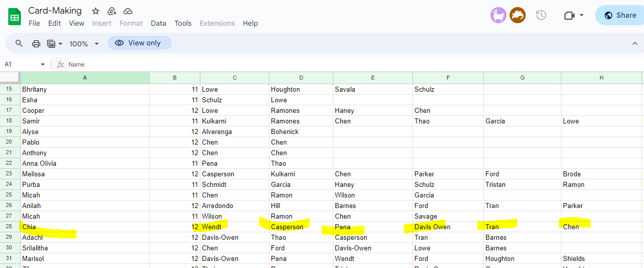Collapse the toolbar with the chevron

point(634,43)
